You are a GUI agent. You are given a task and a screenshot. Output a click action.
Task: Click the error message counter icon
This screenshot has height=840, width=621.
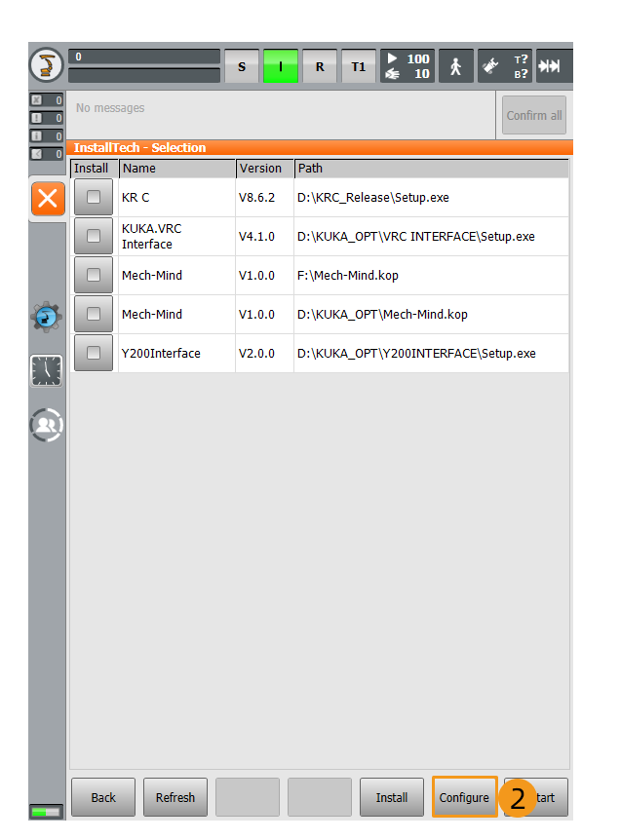(47, 99)
